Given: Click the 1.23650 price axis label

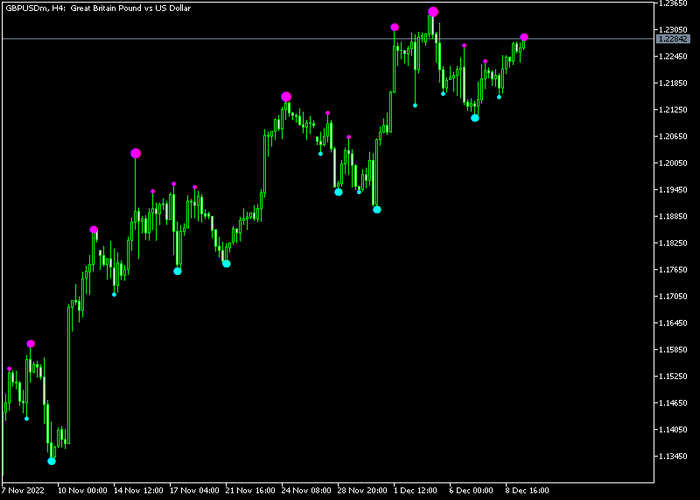Looking at the screenshot, I should point(674,3).
